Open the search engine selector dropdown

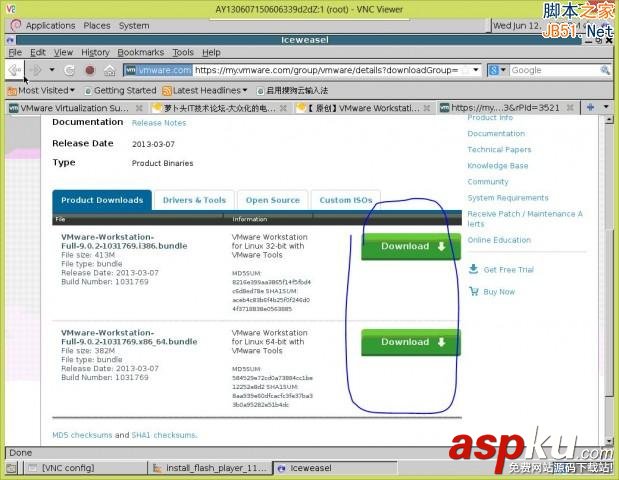497,70
